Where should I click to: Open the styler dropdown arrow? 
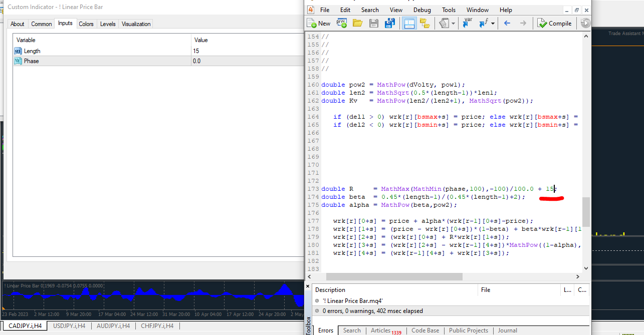pyautogui.click(x=453, y=23)
